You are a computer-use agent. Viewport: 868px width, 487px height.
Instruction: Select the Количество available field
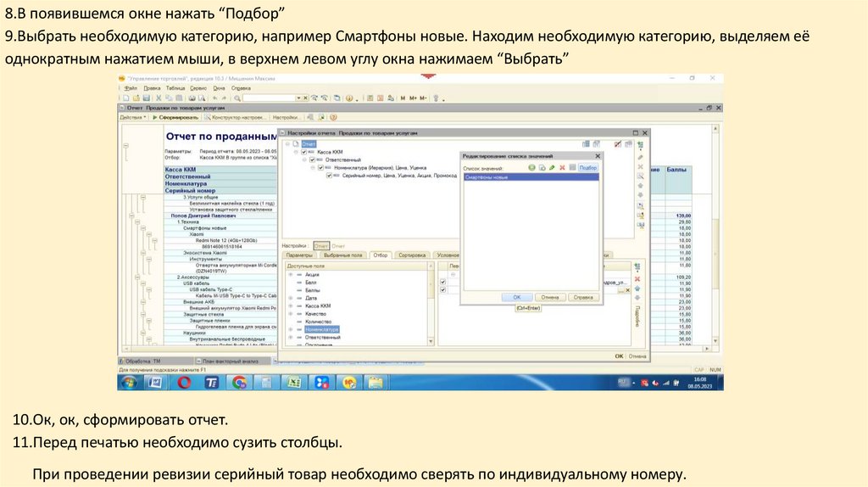319,322
